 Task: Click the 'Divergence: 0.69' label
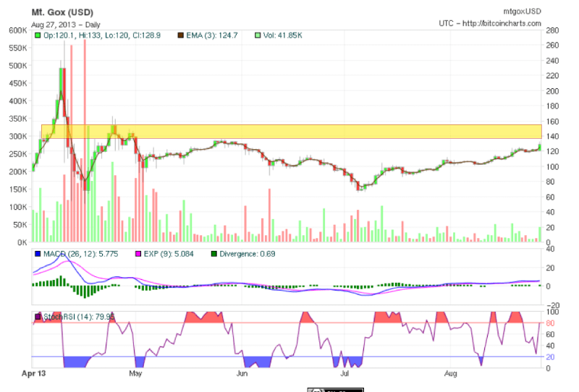click(x=248, y=254)
